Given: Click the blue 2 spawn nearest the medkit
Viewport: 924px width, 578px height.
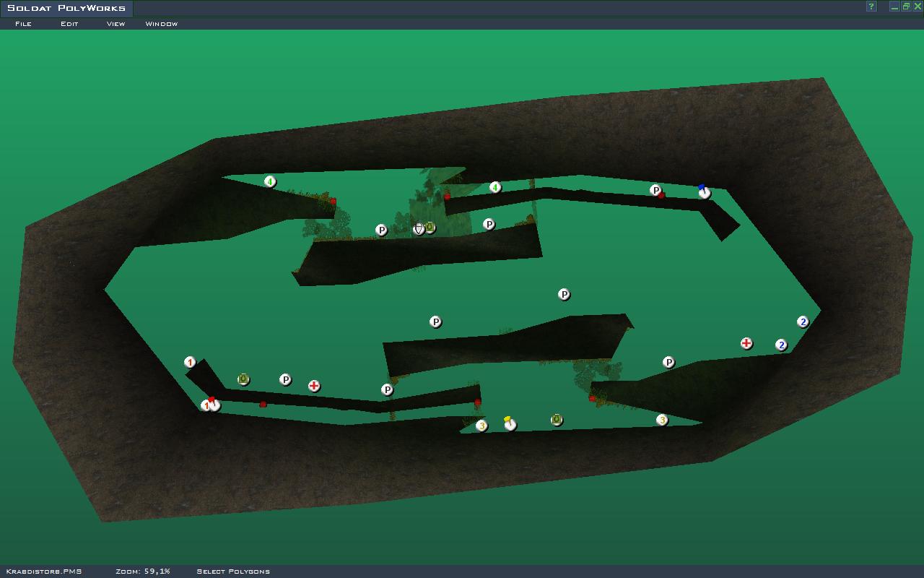Looking at the screenshot, I should 781,345.
